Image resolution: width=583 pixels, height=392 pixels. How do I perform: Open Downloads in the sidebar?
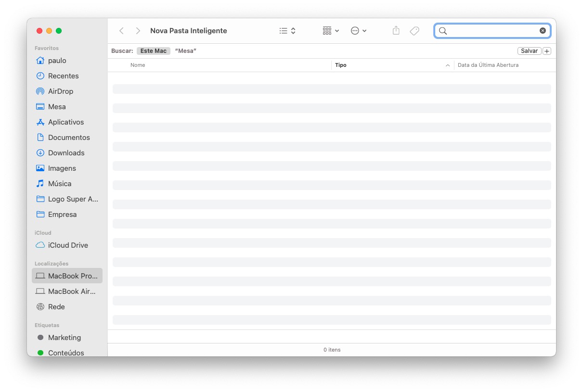(x=66, y=153)
